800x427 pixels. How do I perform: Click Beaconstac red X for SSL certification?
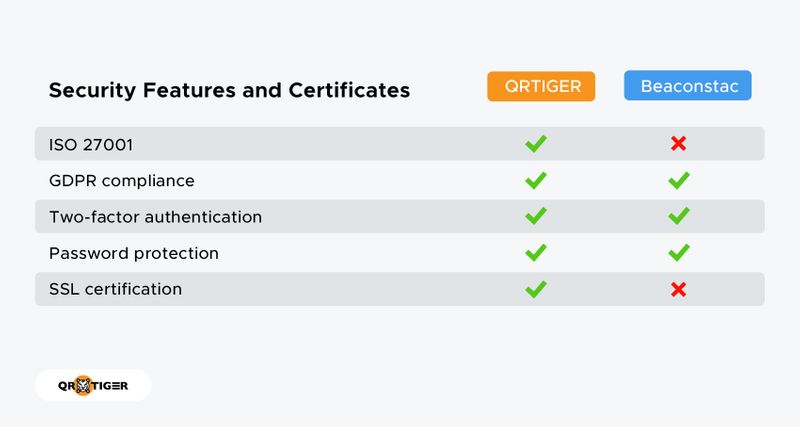coord(678,289)
